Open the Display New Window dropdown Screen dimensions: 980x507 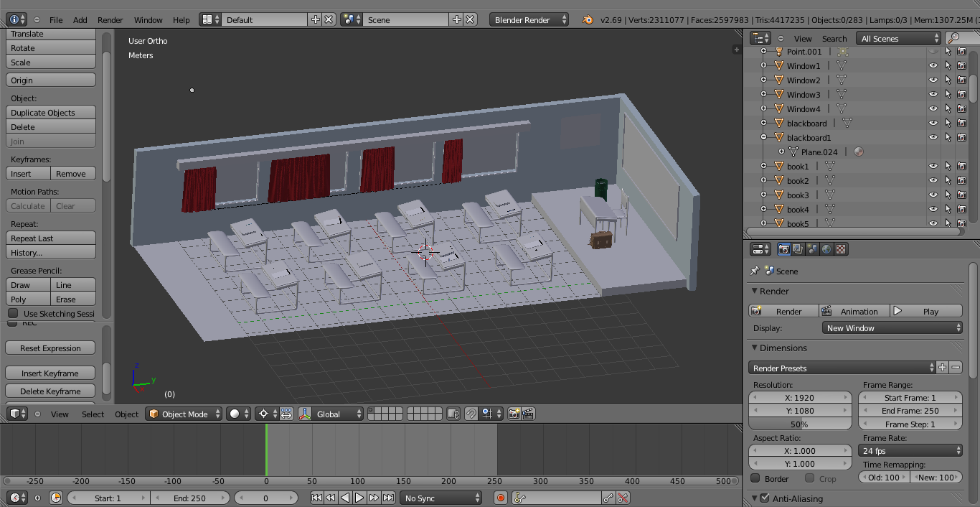point(892,328)
